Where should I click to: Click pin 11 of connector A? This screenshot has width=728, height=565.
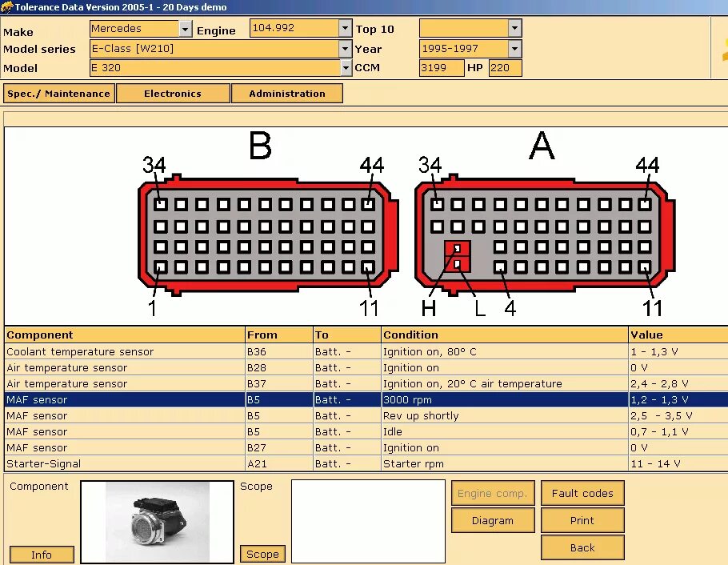tap(645, 267)
